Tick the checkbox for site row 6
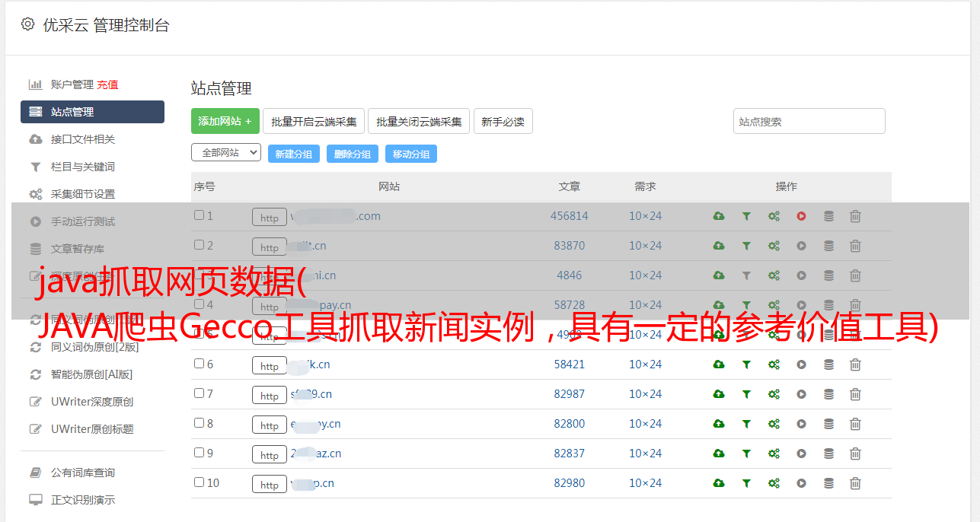The image size is (980, 522). 199,364
